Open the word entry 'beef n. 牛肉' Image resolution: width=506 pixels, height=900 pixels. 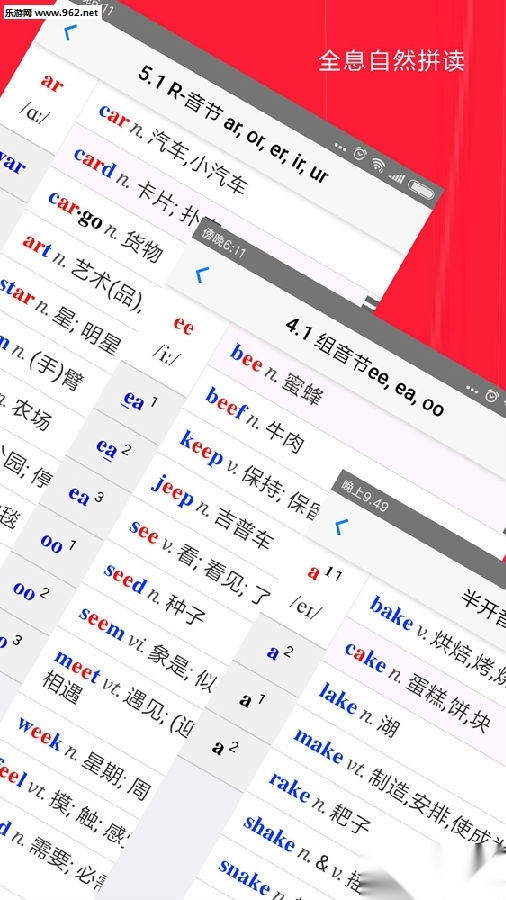pos(254,421)
